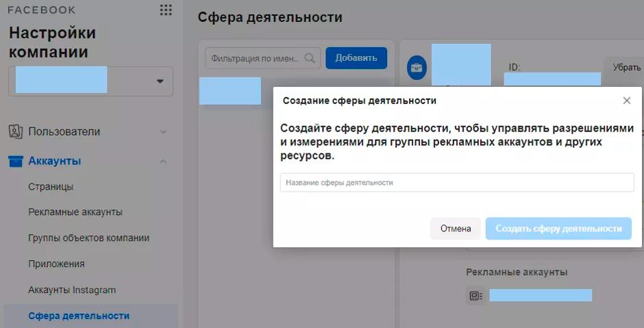
Task: Click the ad account list icon
Action: [x=476, y=296]
